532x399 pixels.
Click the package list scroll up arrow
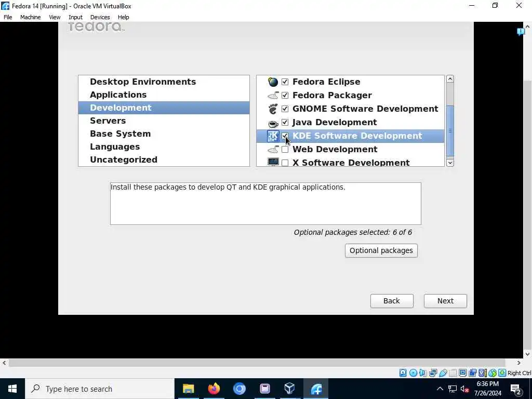[x=450, y=79]
